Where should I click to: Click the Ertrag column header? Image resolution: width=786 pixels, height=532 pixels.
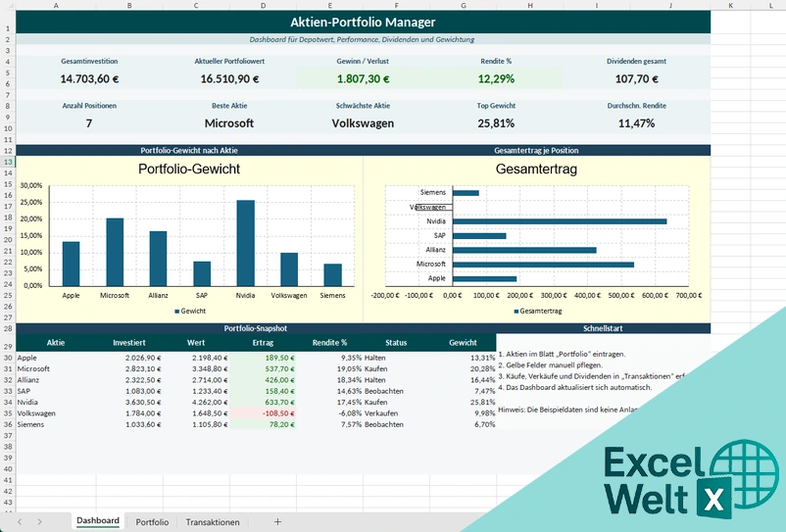click(264, 343)
